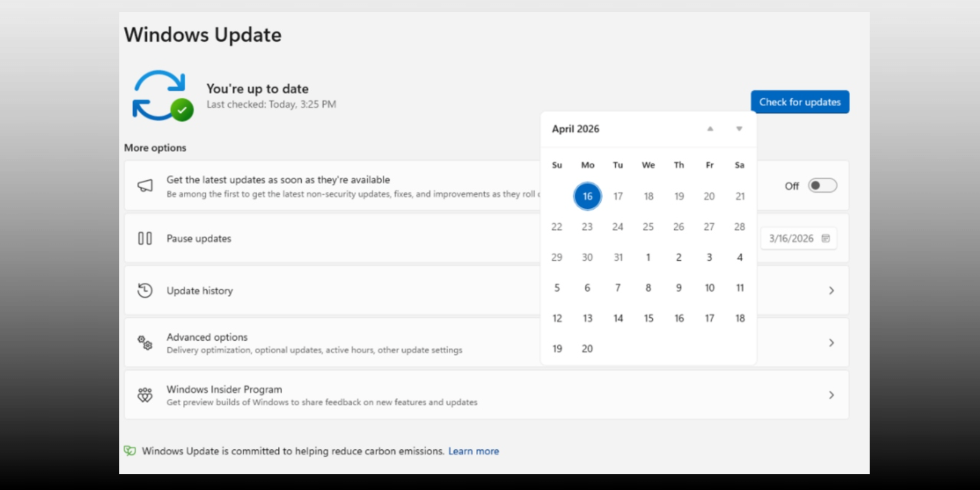Click the Advanced options gears icon

[145, 343]
